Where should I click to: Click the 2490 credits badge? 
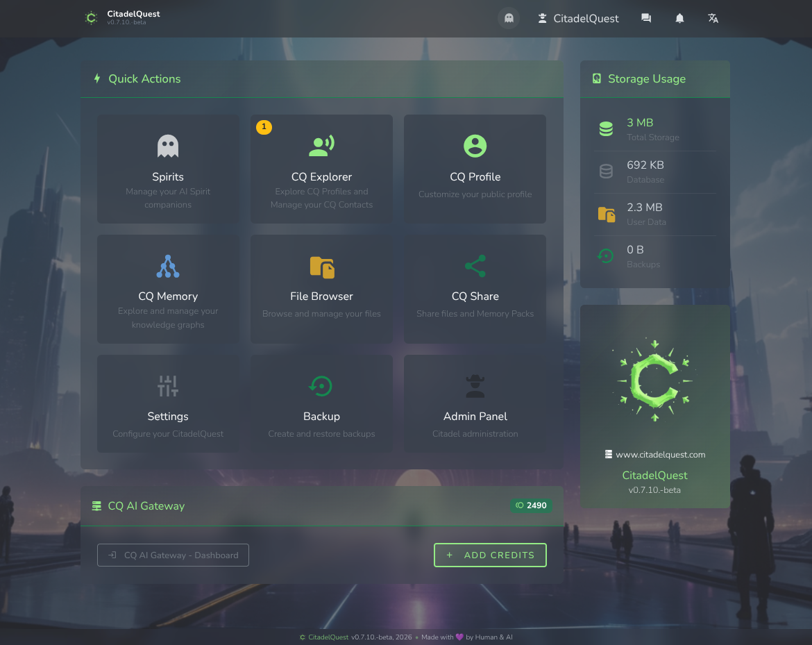pyautogui.click(x=531, y=505)
